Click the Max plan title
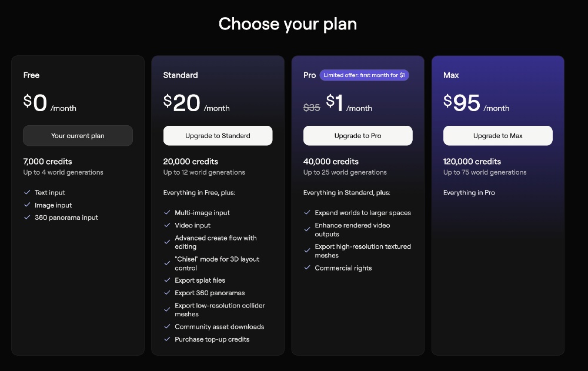This screenshot has width=588, height=371. click(x=451, y=75)
